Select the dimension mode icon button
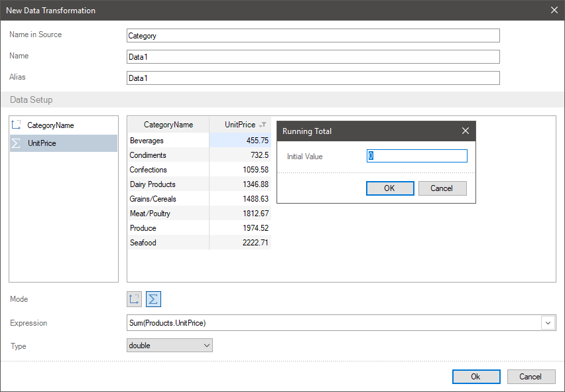This screenshot has width=565, height=392. [x=135, y=299]
